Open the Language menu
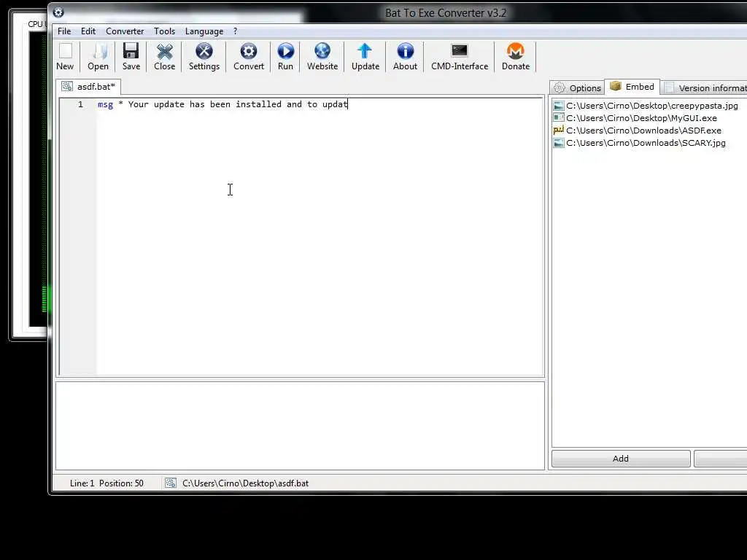Image resolution: width=747 pixels, height=560 pixels. (204, 31)
